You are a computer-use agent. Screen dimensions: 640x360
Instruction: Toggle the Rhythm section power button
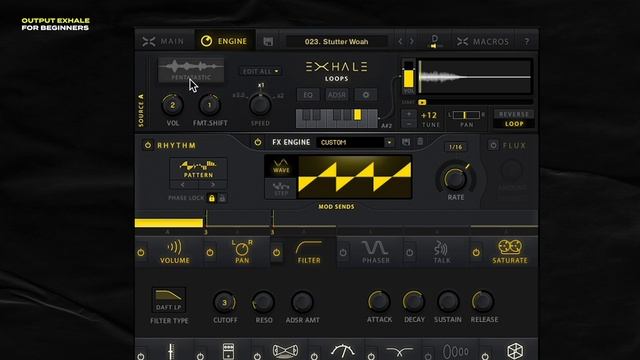pyautogui.click(x=148, y=145)
